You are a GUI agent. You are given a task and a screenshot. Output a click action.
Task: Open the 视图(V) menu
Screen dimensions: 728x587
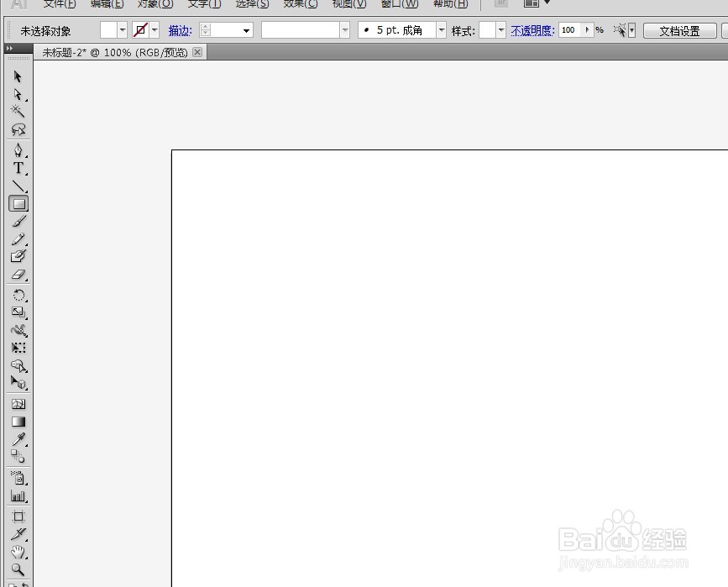point(349,3)
